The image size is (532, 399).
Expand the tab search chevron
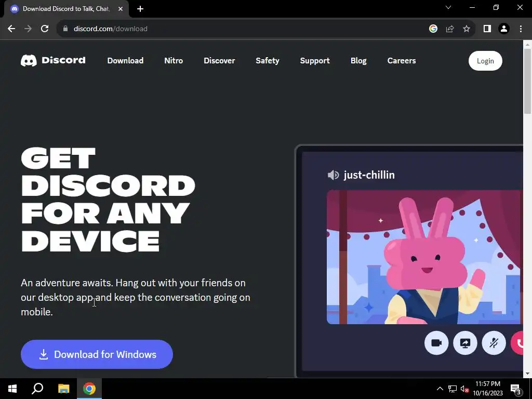click(448, 7)
